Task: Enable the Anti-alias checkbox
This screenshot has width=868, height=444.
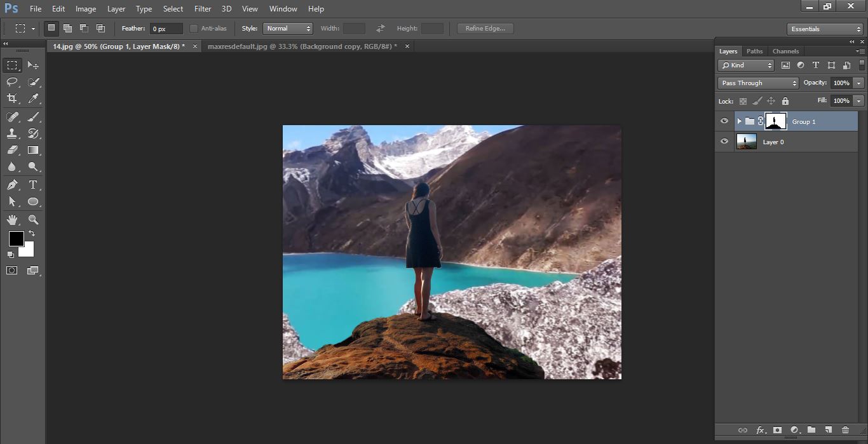Action: pos(193,28)
